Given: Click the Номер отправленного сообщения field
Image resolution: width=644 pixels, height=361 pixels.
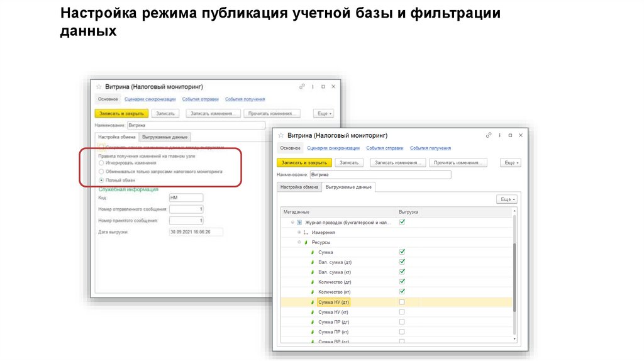Looking at the screenshot, I should tap(186, 209).
